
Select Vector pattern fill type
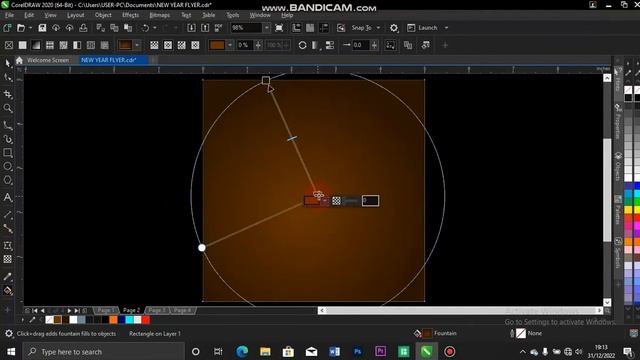point(50,45)
